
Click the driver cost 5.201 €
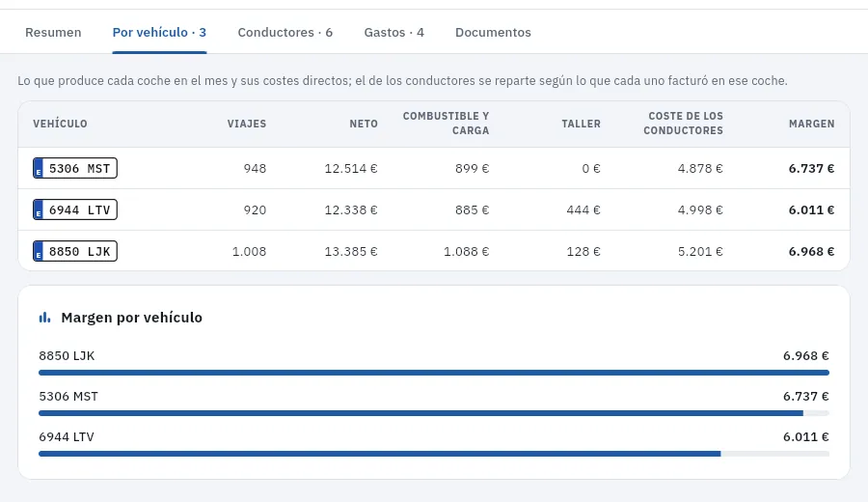click(x=700, y=252)
